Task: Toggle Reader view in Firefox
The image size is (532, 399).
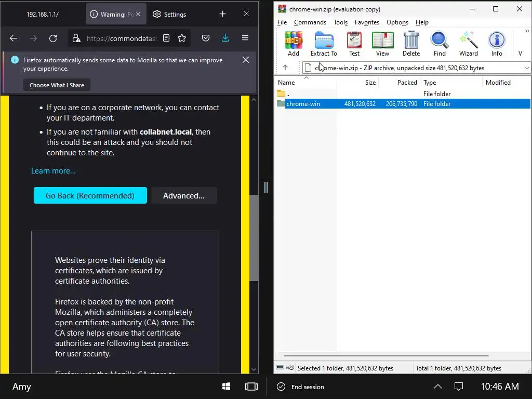Action: 166,38
